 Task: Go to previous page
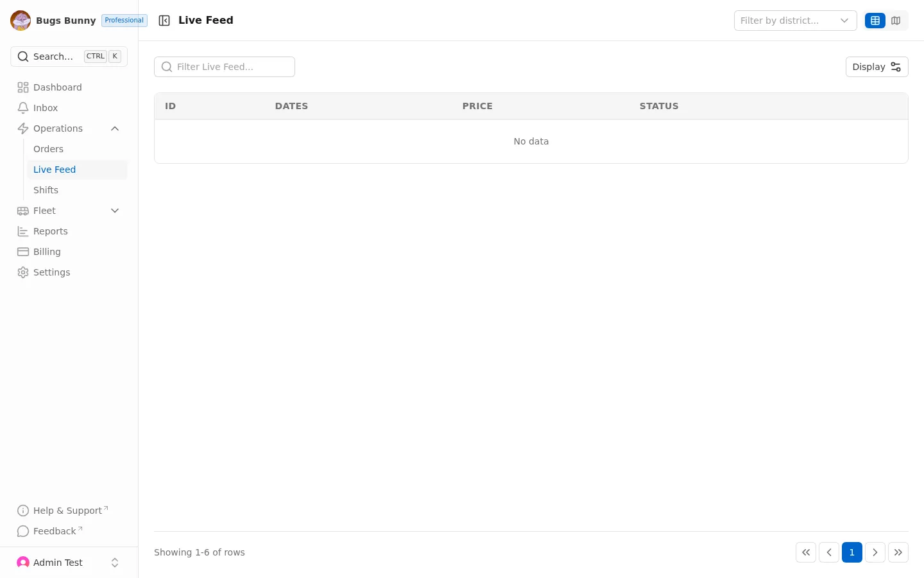[x=829, y=552]
